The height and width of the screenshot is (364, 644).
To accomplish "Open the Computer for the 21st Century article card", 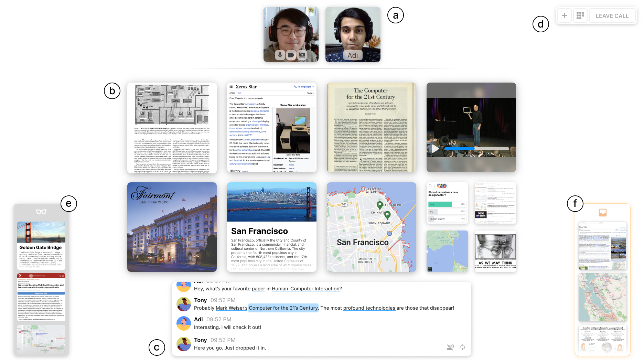I will coord(372,127).
